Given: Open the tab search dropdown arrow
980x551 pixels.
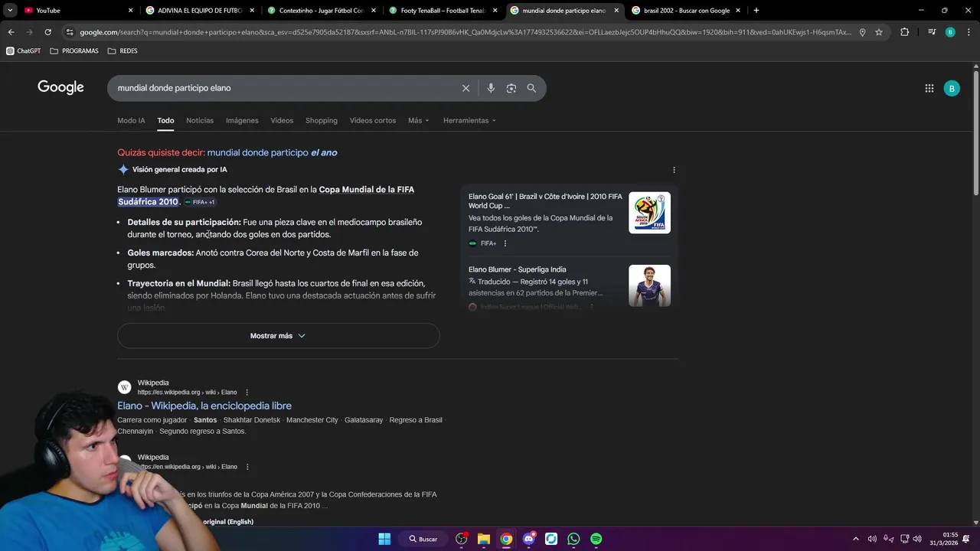Looking at the screenshot, I should pyautogui.click(x=10, y=11).
